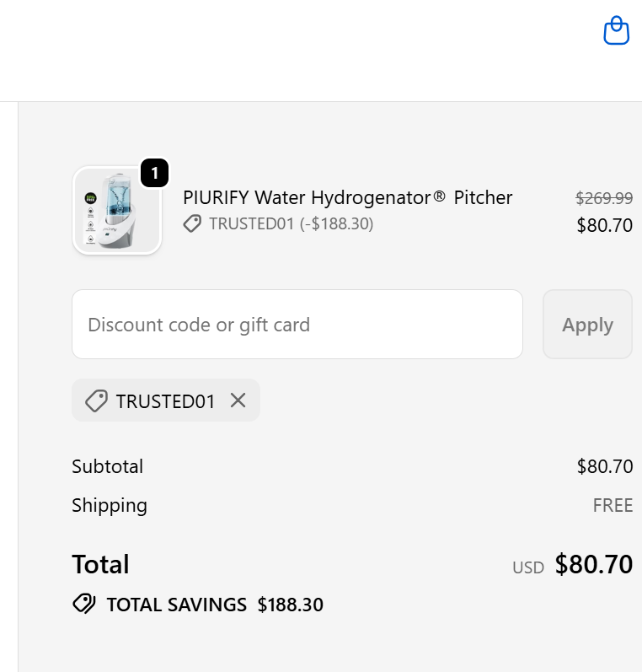The height and width of the screenshot is (672, 642).
Task: Focus the Discount code or gift card field
Action: tap(297, 325)
